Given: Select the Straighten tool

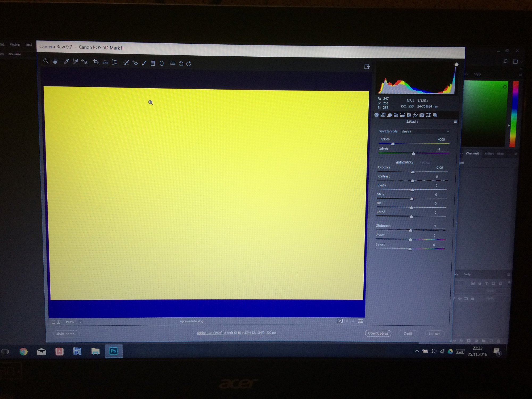Looking at the screenshot, I should (x=105, y=62).
